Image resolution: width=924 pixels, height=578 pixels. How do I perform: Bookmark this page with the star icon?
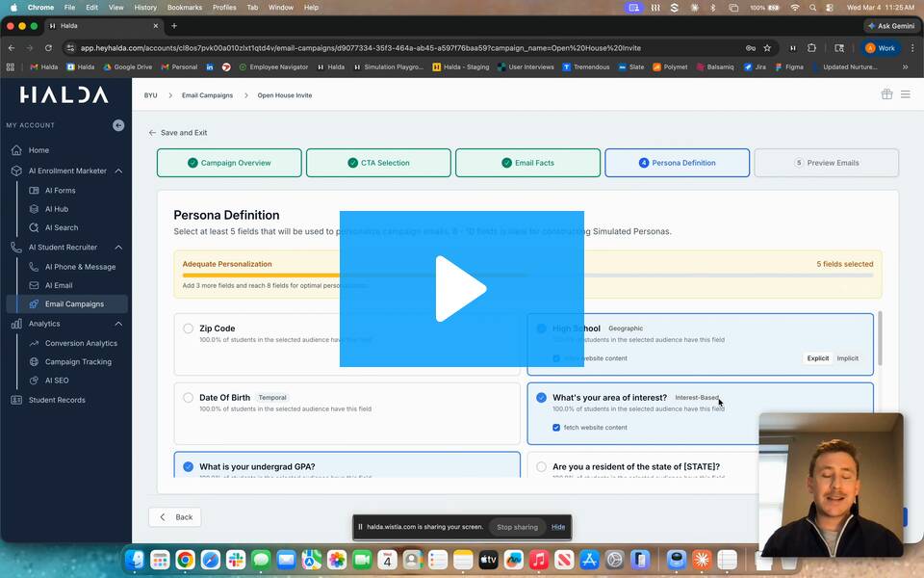click(x=767, y=48)
